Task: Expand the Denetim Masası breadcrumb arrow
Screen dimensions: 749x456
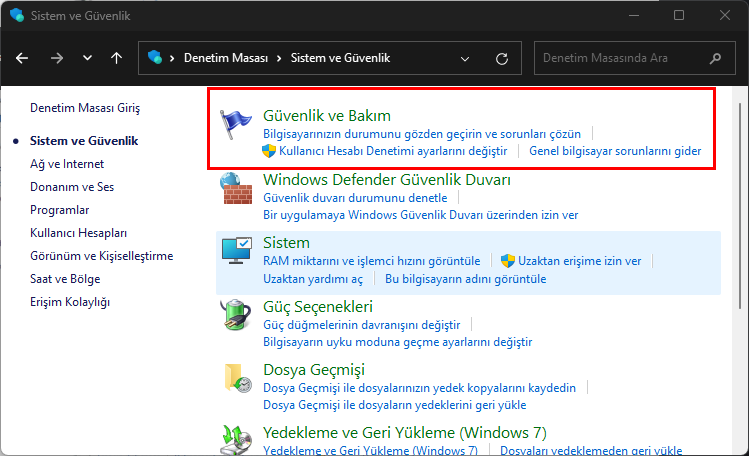Action: [x=277, y=59]
